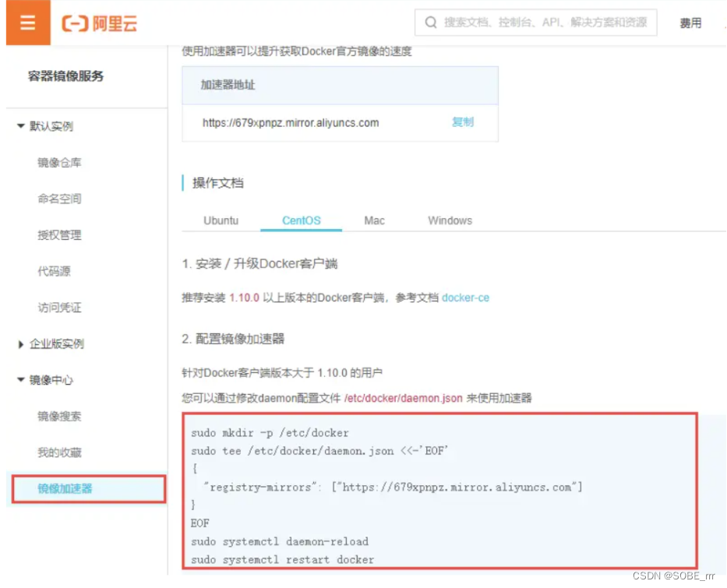Open the orange hamburger menu
The height and width of the screenshot is (588, 727).
pos(28,23)
